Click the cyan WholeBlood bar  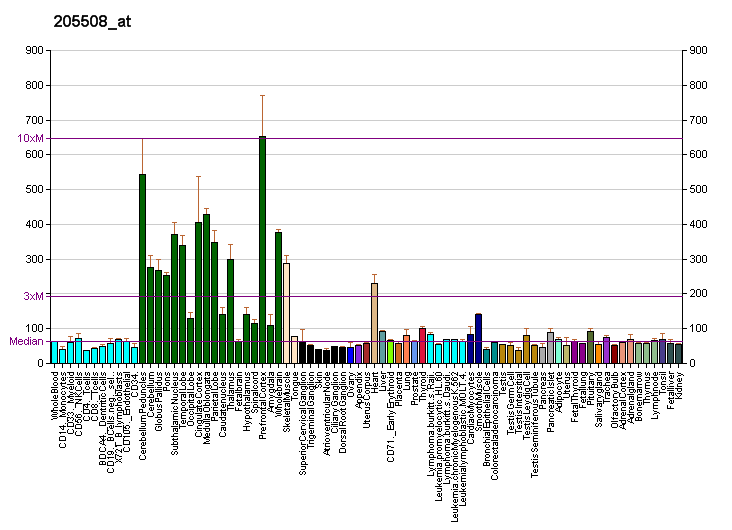tap(55, 352)
